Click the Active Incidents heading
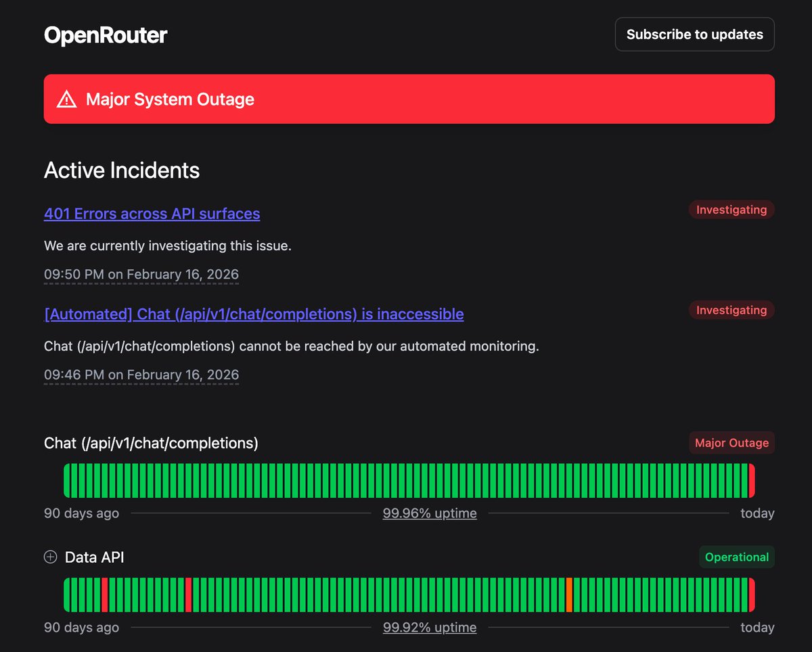The image size is (812, 652). pyautogui.click(x=122, y=170)
